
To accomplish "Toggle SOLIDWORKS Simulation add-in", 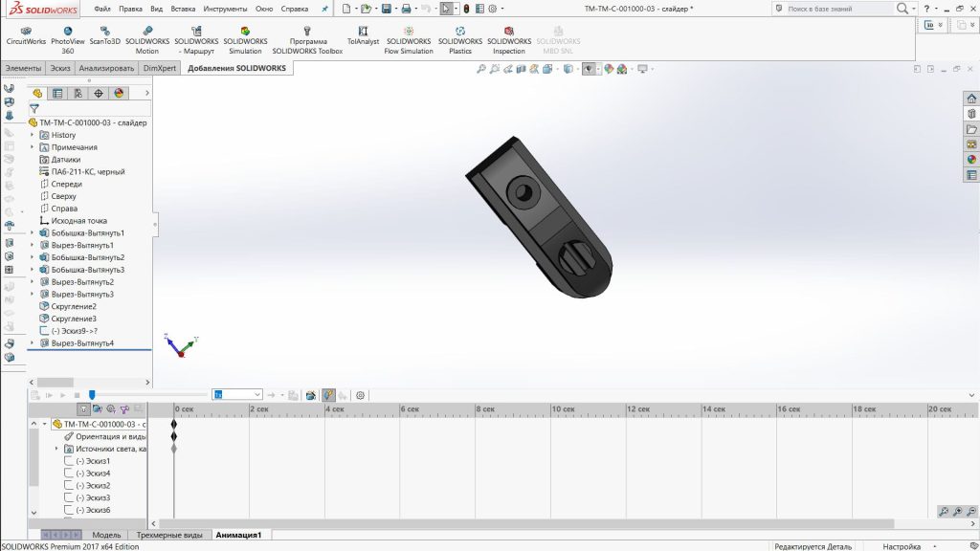I will click(245, 40).
